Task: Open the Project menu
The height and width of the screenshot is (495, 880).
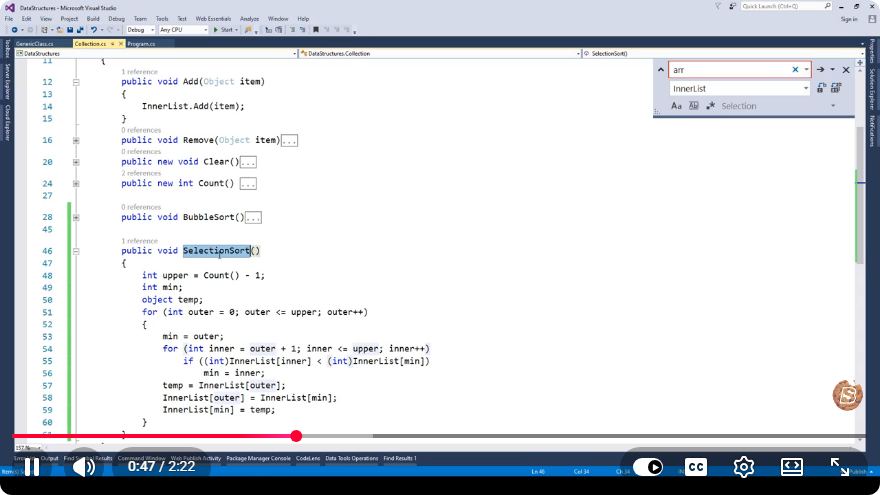Action: pyautogui.click(x=70, y=19)
